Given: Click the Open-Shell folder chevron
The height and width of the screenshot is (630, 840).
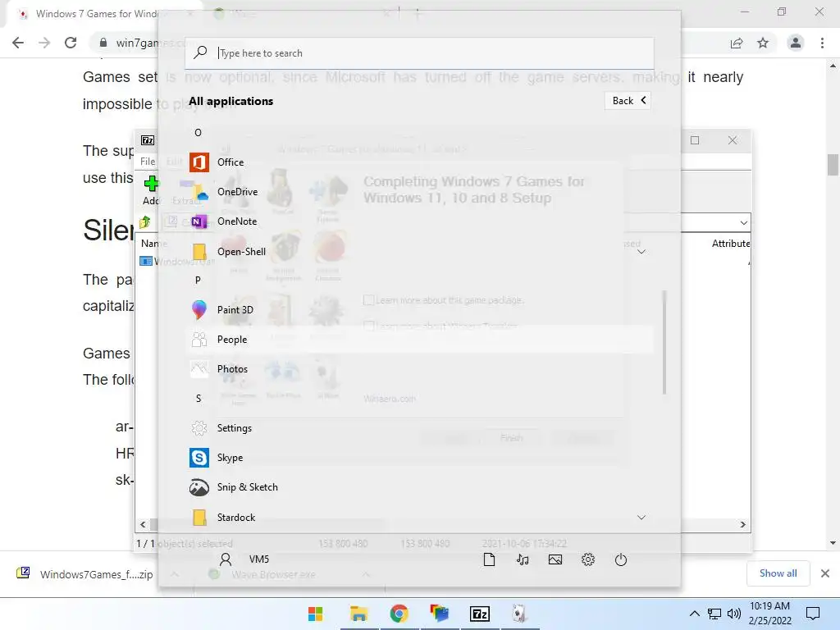Looking at the screenshot, I should [x=641, y=252].
